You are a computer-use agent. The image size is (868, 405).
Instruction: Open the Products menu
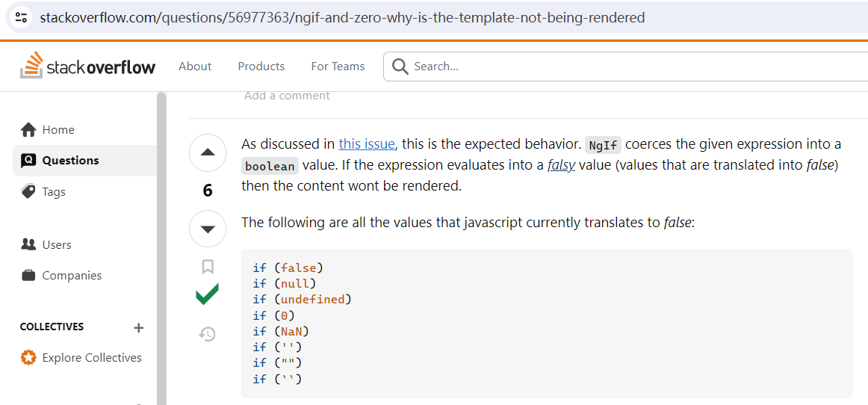tap(261, 67)
